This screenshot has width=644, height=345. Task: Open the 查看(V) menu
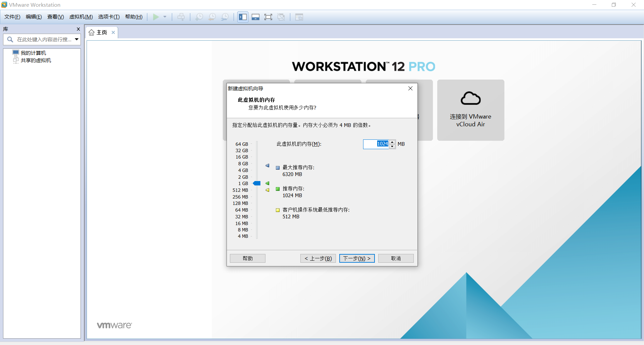pyautogui.click(x=56, y=17)
